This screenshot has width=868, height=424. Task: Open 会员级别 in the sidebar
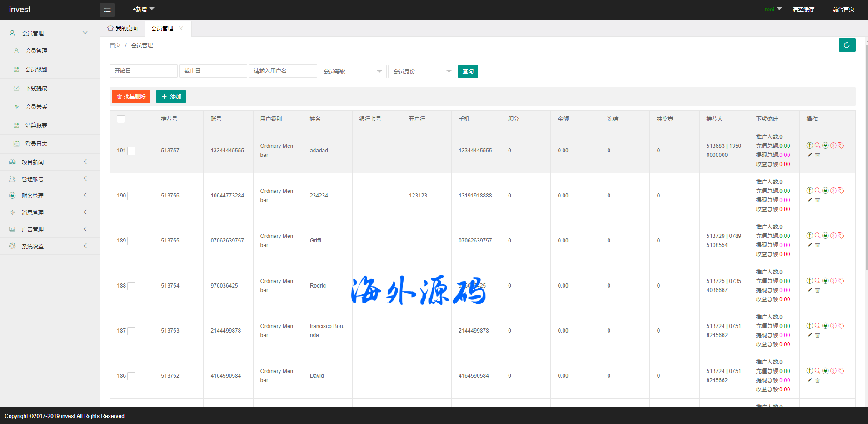coord(36,70)
